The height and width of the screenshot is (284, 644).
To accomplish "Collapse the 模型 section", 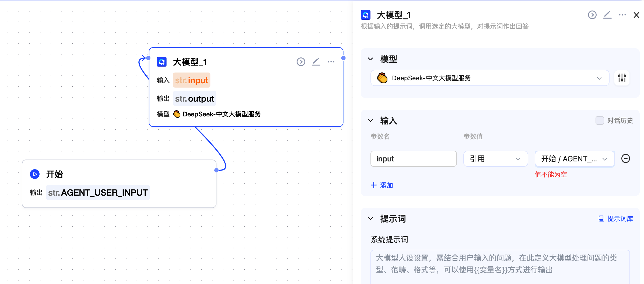I will (x=371, y=59).
